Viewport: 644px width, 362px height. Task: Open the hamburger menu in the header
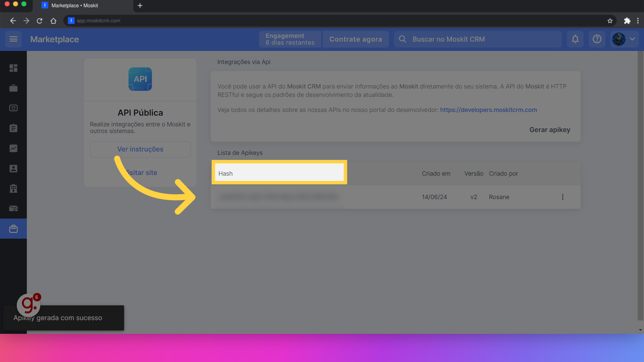pos(13,39)
